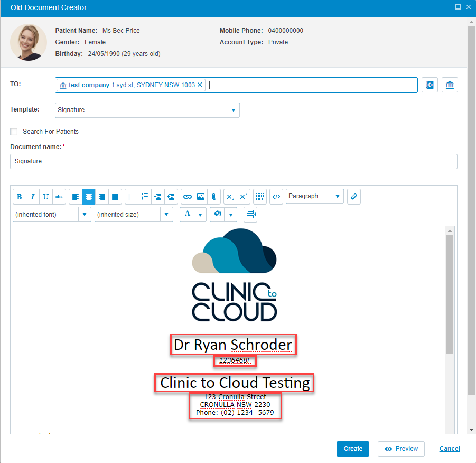Apply the font color
Screen dimensions: 476x463
188,214
